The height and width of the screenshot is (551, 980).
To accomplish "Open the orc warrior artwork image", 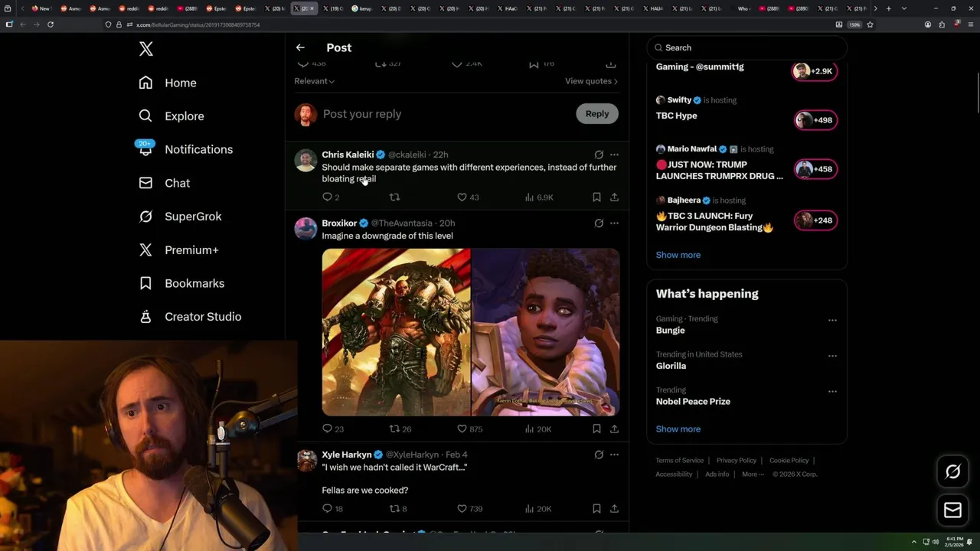I will pos(396,332).
